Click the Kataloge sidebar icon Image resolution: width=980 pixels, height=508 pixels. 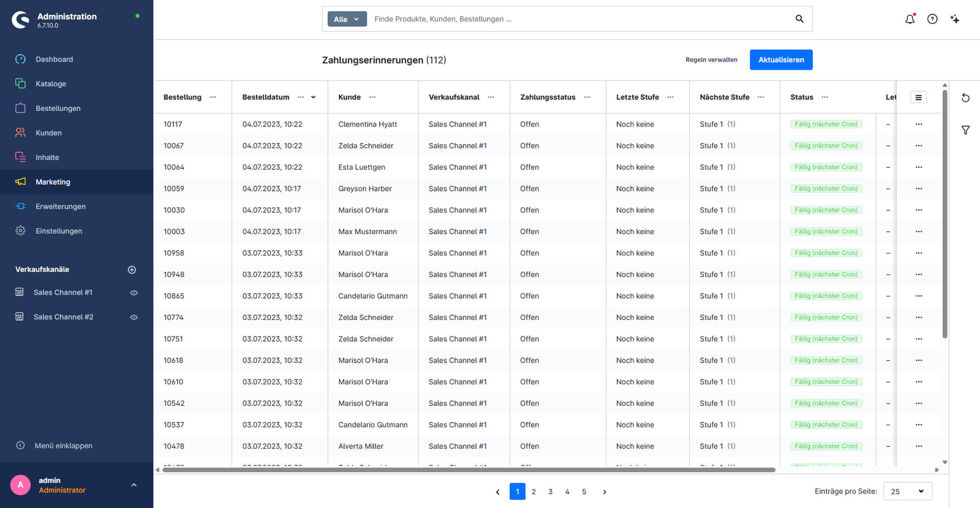20,84
